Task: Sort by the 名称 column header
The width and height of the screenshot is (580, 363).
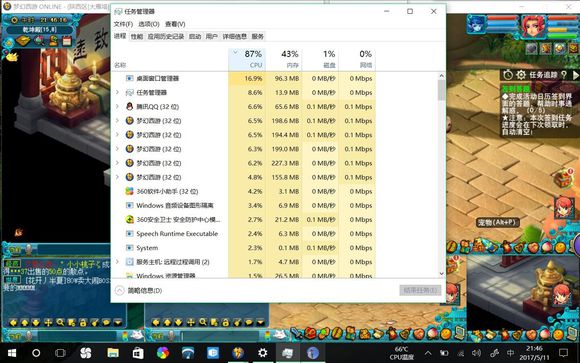Action: coord(120,65)
